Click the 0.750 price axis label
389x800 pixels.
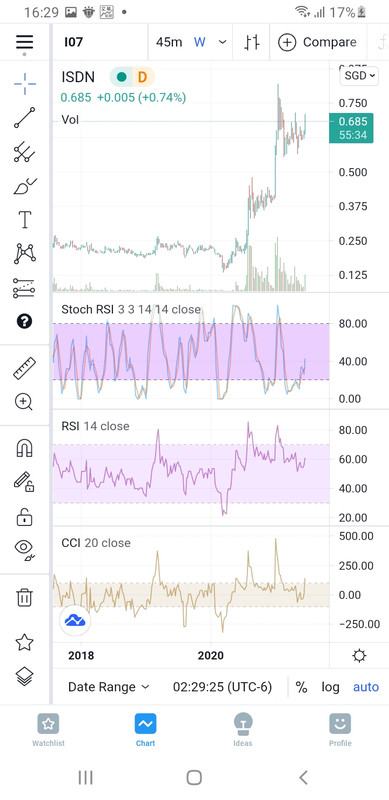tap(353, 104)
